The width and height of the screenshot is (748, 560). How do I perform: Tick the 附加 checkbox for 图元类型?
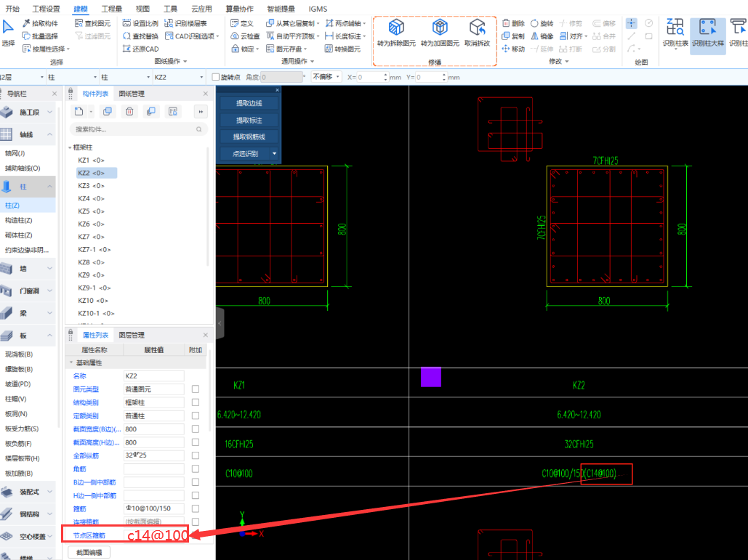pos(196,389)
